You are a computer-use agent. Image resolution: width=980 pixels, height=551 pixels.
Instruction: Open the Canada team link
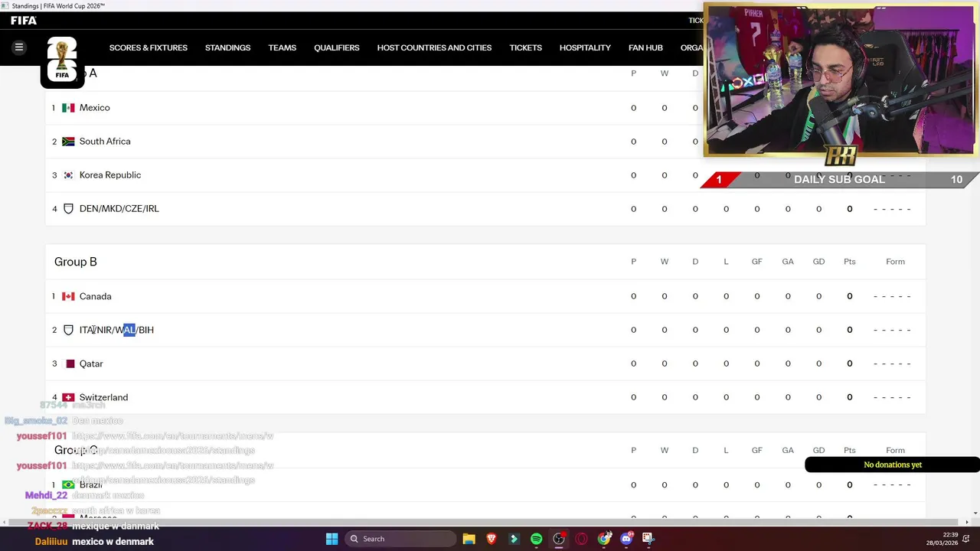[x=96, y=296]
